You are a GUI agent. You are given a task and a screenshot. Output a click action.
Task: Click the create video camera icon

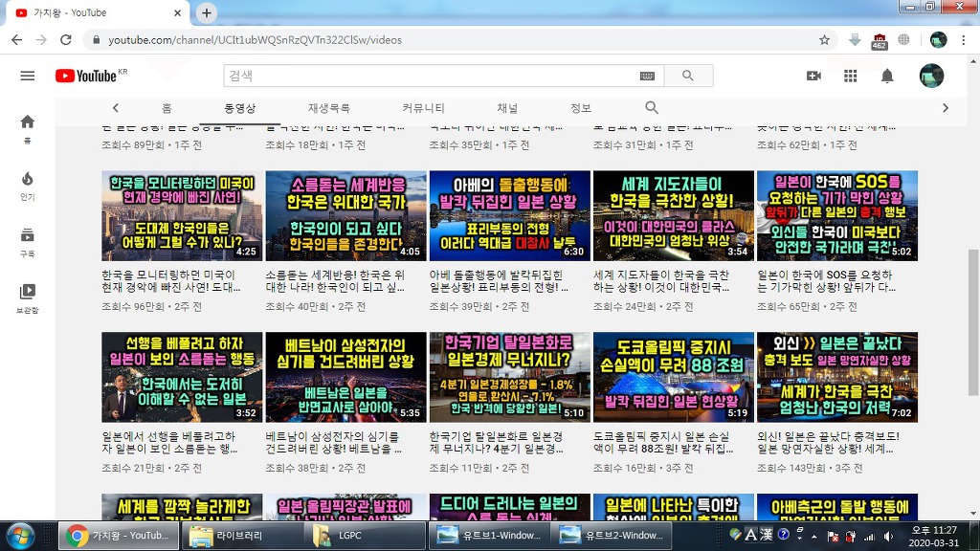pyautogui.click(x=813, y=76)
